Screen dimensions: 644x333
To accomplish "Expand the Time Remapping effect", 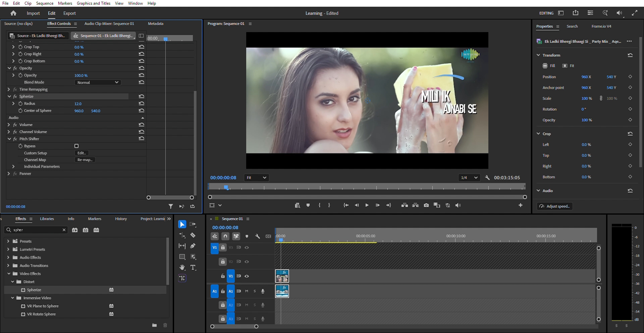I will click(x=9, y=89).
